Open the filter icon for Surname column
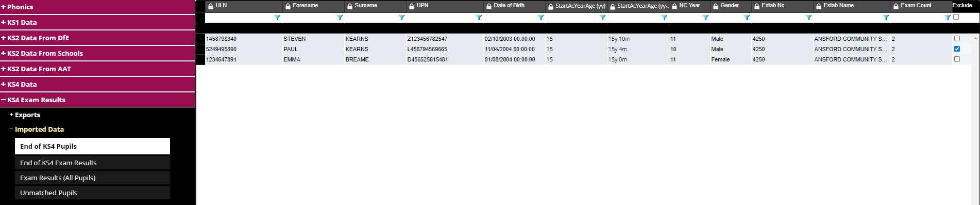The height and width of the screenshot is (205, 980). click(401, 18)
